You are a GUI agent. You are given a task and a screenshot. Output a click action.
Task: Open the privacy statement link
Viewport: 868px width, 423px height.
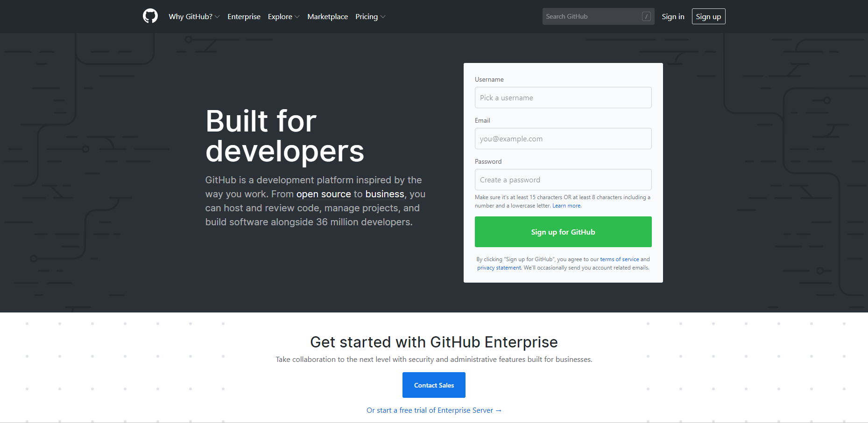[x=499, y=268]
